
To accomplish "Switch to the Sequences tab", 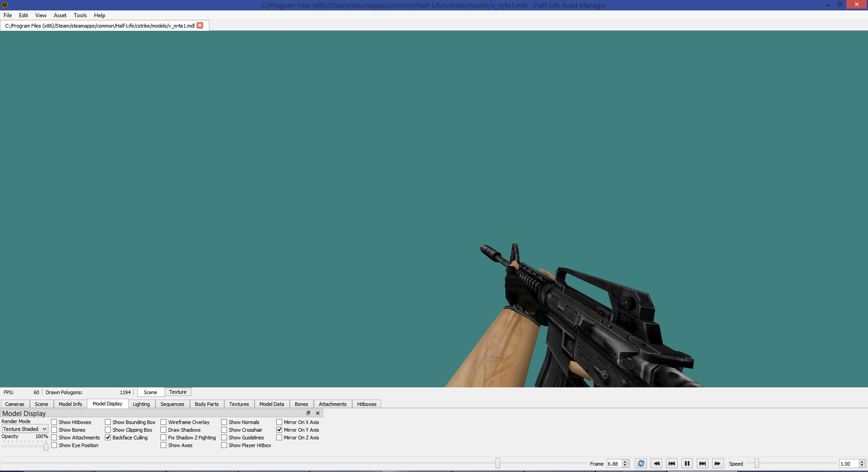I will pyautogui.click(x=172, y=404).
